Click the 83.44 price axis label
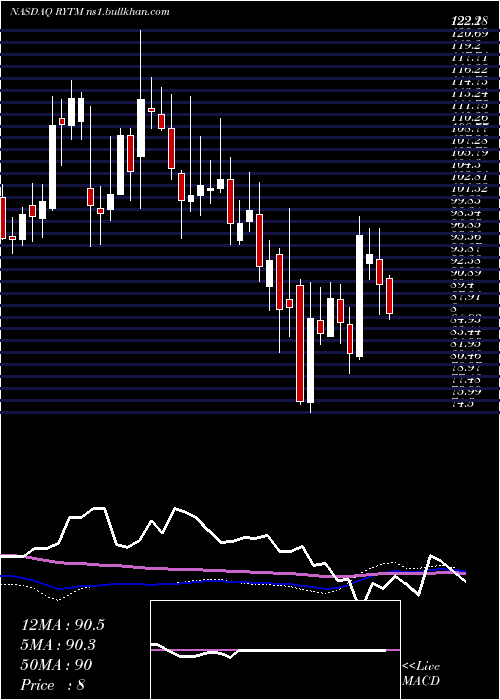This screenshot has height=700, width=500. (466, 333)
